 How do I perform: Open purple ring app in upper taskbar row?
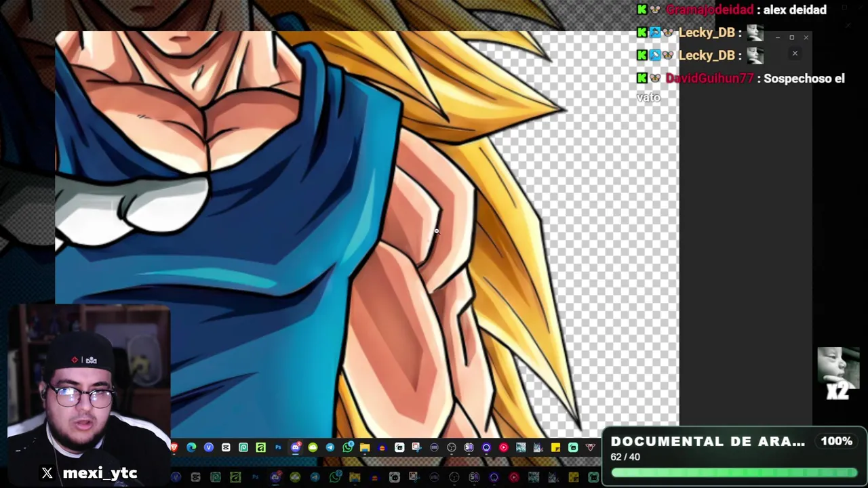pos(486,447)
